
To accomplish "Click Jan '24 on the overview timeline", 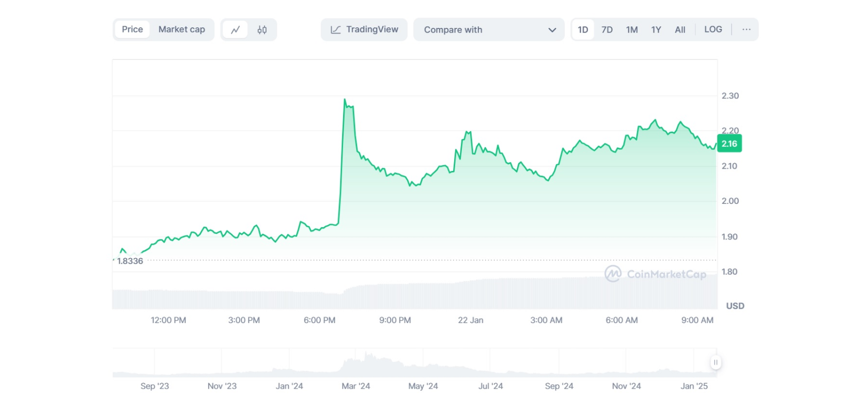I will pos(289,386).
